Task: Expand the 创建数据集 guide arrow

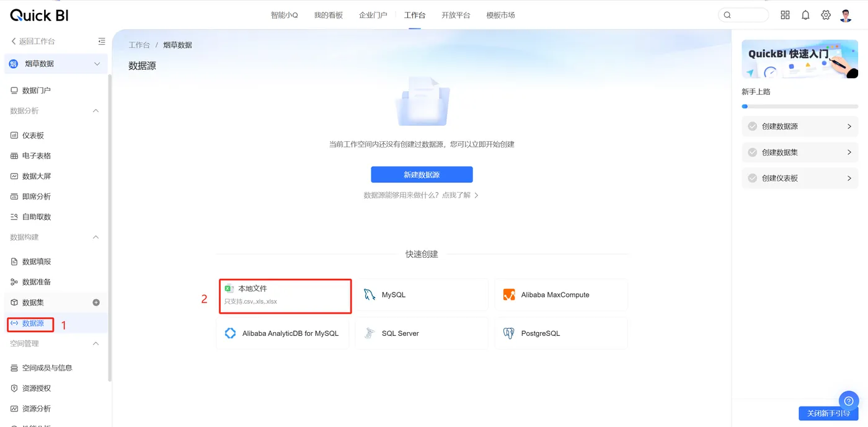Action: tap(849, 152)
